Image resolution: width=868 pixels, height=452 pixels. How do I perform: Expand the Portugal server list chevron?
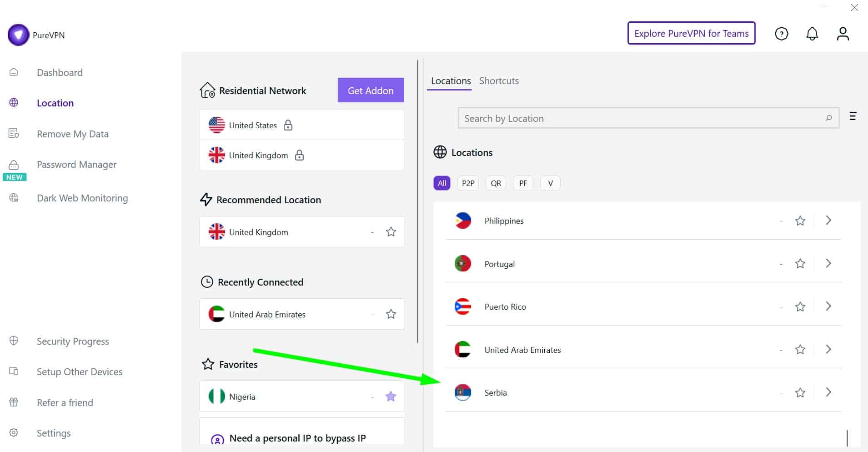[x=828, y=263]
